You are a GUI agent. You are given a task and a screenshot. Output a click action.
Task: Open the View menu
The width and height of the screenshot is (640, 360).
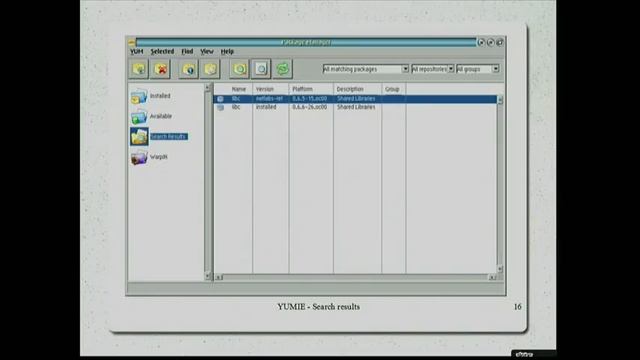tap(207, 51)
